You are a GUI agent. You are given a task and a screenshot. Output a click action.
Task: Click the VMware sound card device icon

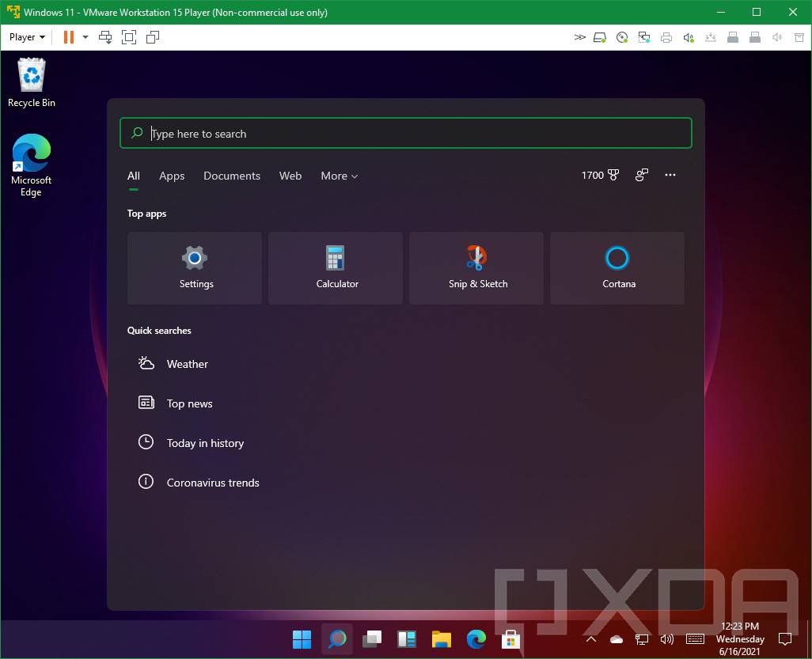click(x=689, y=37)
